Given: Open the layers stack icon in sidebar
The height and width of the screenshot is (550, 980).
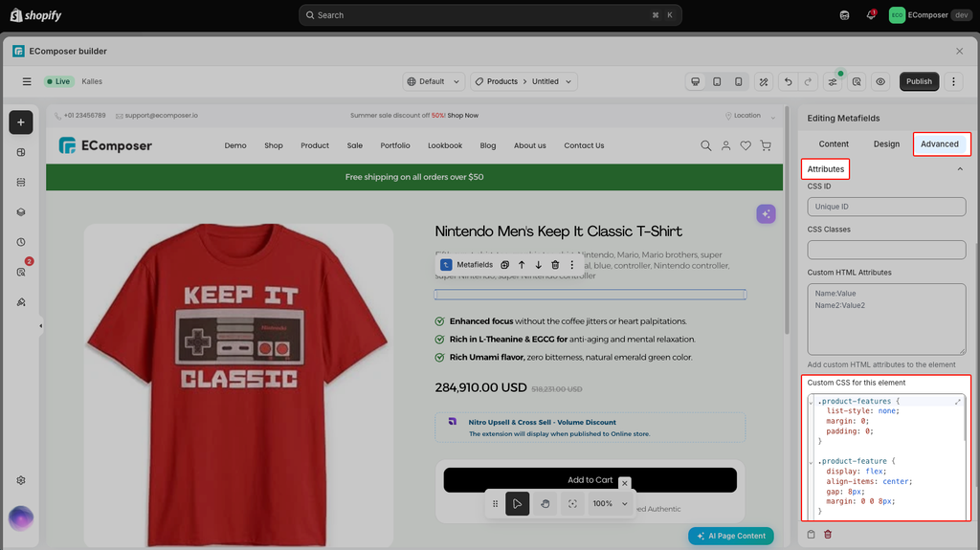Looking at the screenshot, I should click(21, 212).
